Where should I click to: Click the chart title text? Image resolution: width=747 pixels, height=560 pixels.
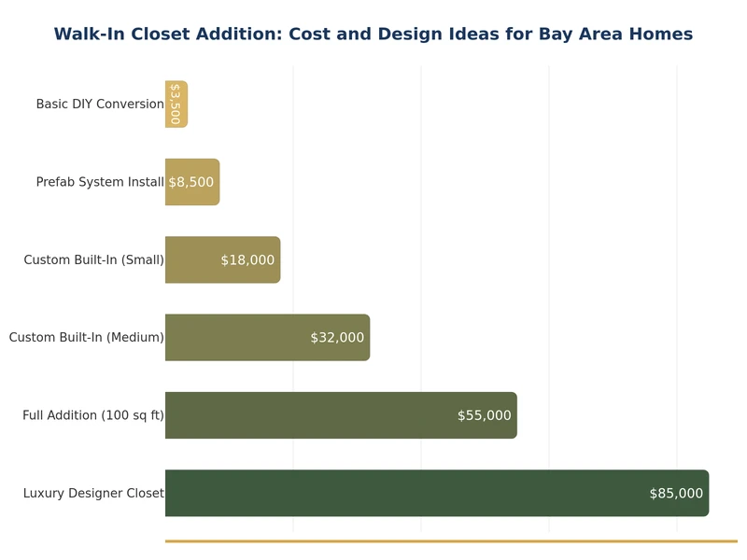pyautogui.click(x=373, y=34)
